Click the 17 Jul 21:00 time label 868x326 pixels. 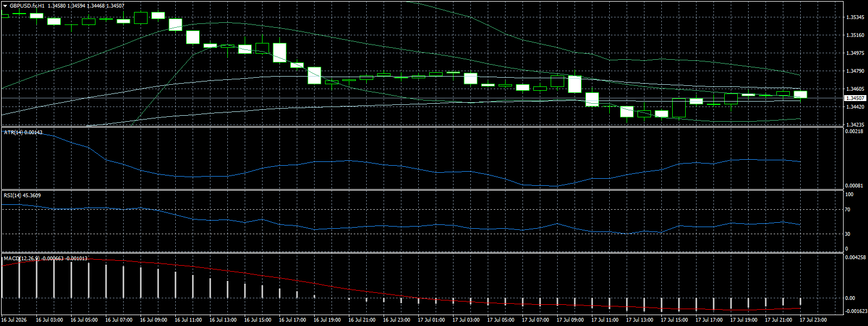[778, 320]
